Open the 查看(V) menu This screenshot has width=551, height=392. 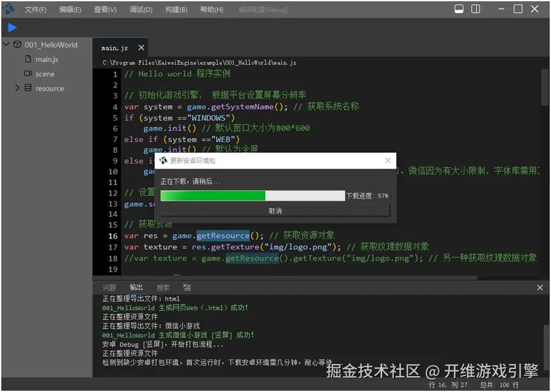pyautogui.click(x=105, y=10)
